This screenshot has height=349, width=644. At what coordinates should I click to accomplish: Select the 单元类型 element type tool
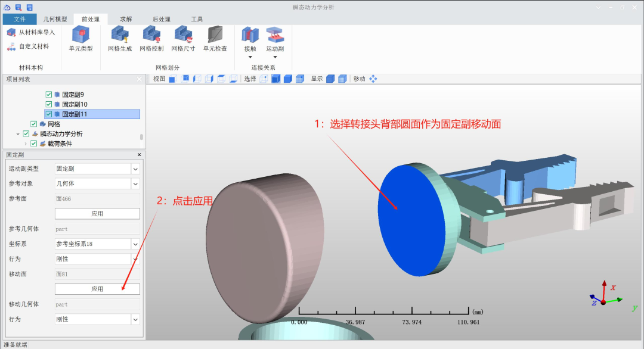pyautogui.click(x=81, y=39)
